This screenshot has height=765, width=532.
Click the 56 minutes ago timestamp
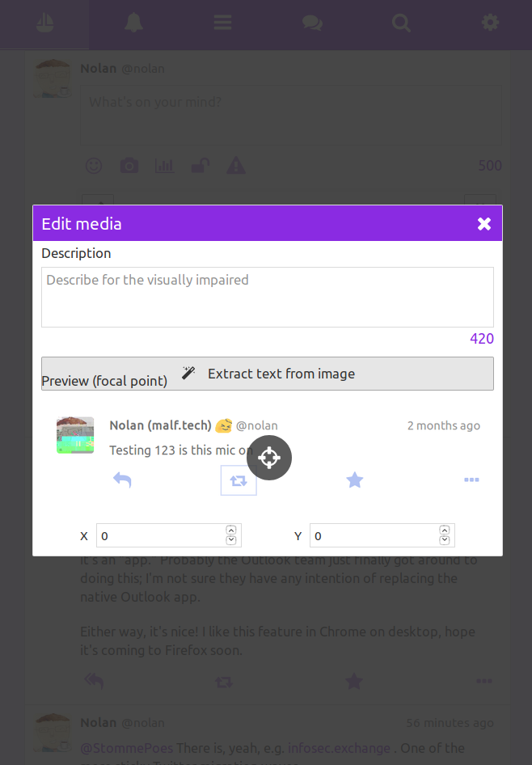450,723
